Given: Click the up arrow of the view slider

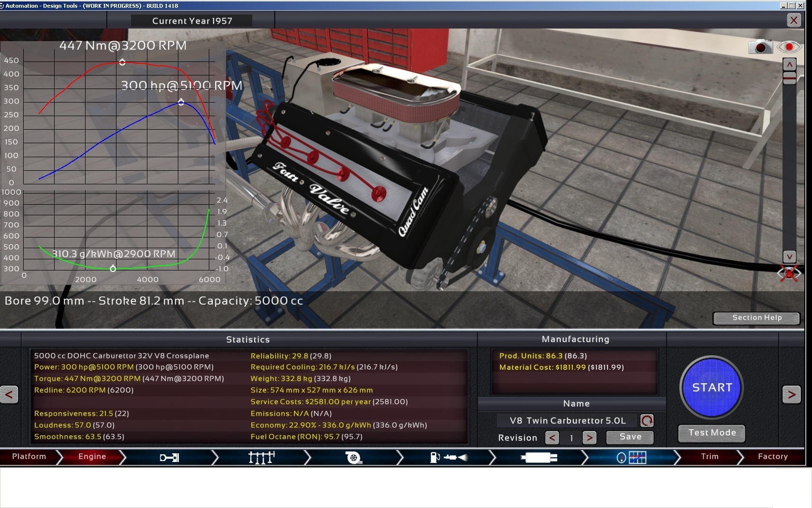Looking at the screenshot, I should tap(789, 64).
